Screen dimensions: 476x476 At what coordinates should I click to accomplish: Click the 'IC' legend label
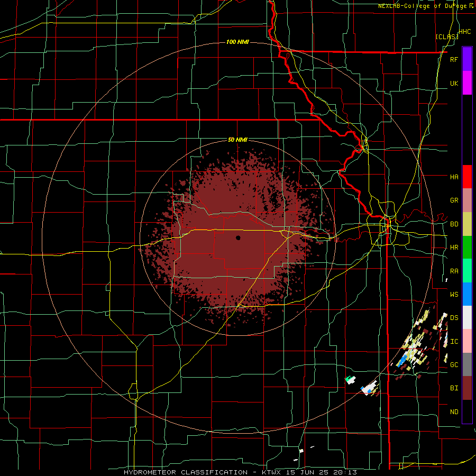point(454,342)
